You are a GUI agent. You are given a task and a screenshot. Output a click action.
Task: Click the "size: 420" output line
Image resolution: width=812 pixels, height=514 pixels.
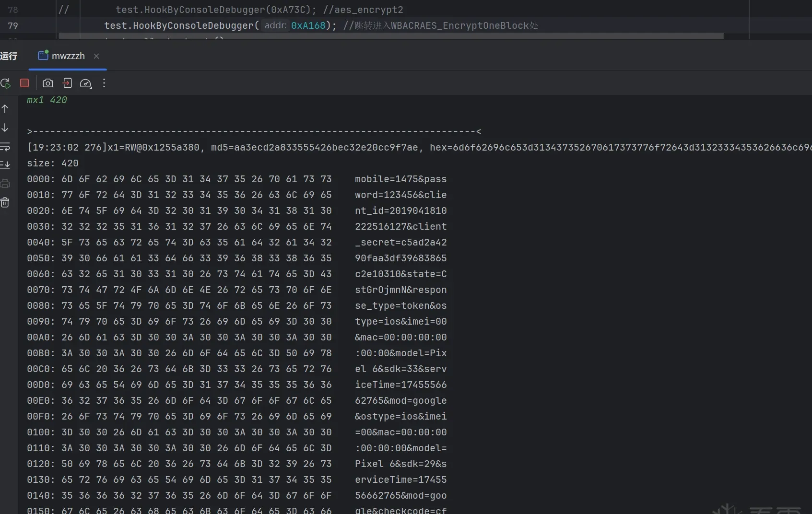click(53, 163)
